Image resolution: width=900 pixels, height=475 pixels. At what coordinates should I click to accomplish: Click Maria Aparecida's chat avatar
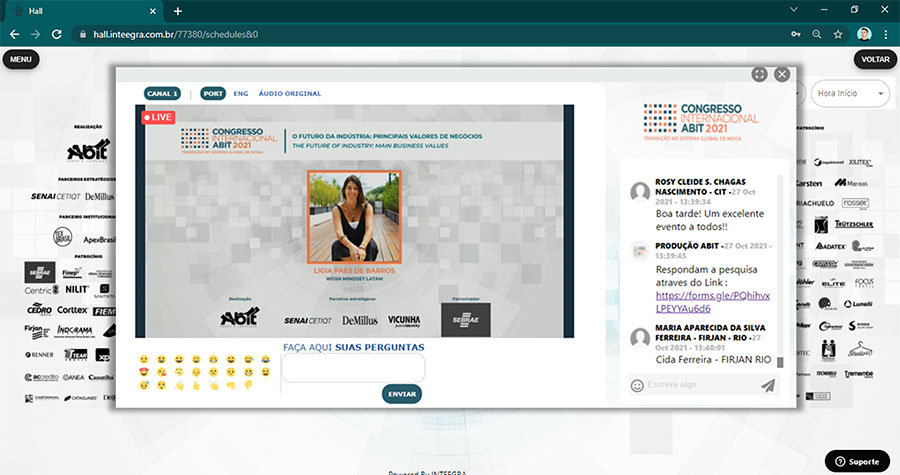[x=640, y=338]
